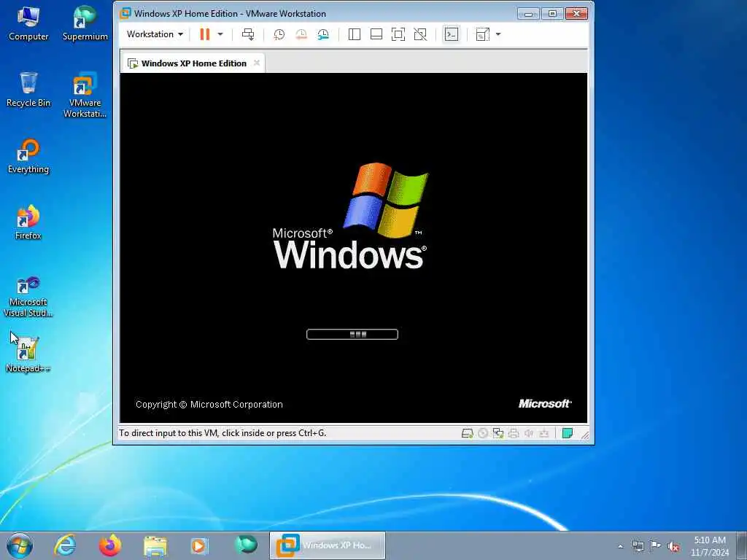Click the 'To direct input to this VM' status text

point(222,433)
